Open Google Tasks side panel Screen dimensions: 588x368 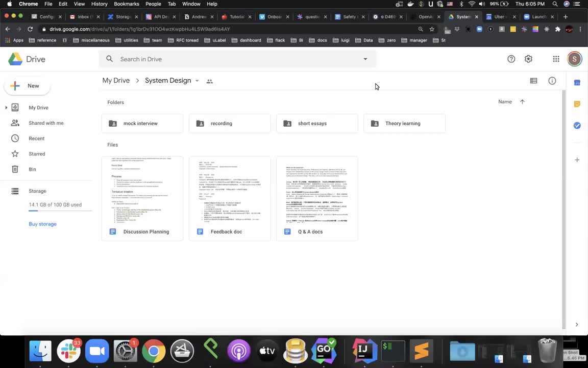(x=577, y=125)
